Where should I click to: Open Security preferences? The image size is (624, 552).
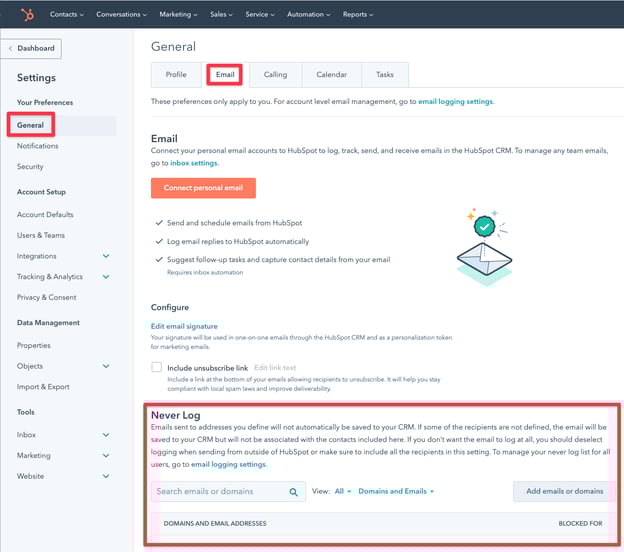coord(30,167)
